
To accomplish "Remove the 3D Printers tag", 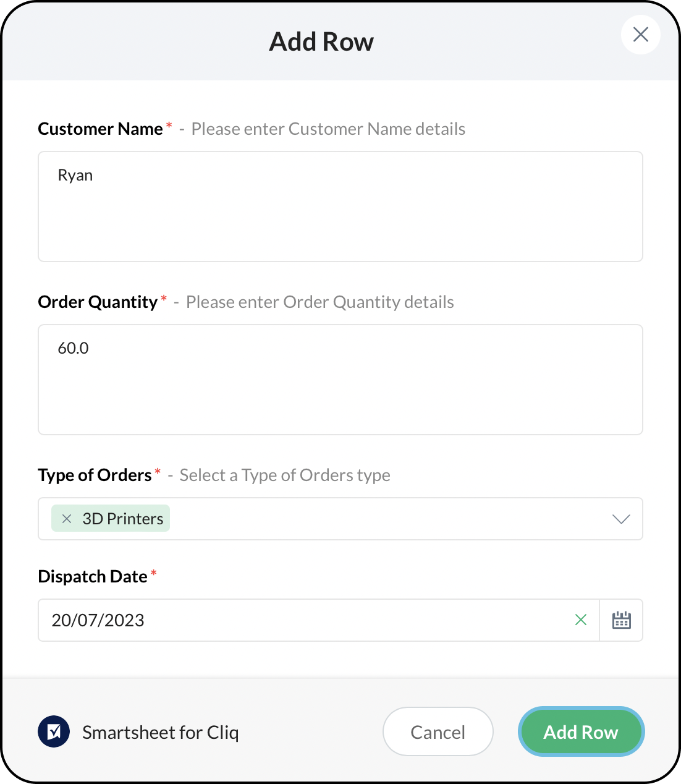I will 67,519.
